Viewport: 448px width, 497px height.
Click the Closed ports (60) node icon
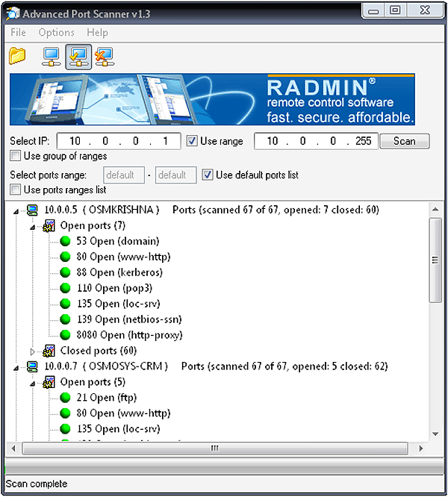49,351
